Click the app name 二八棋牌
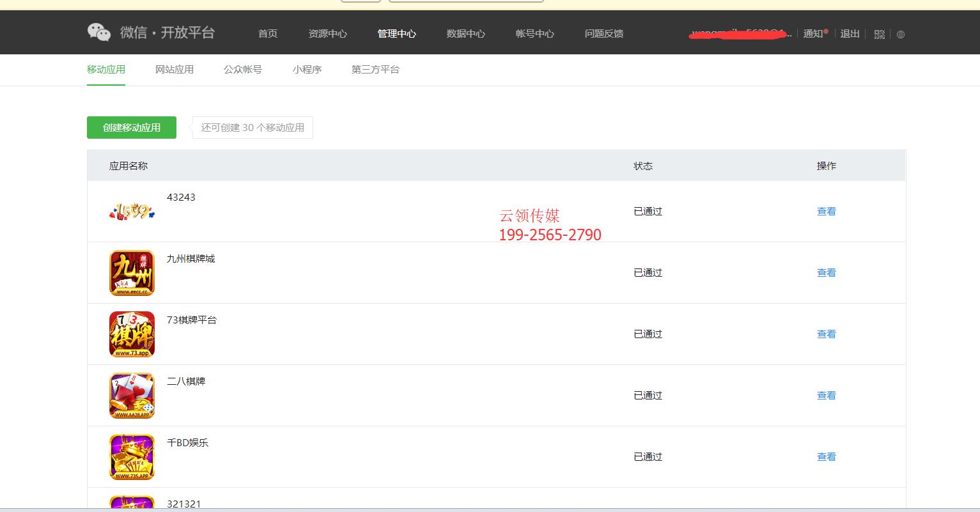 pos(186,382)
